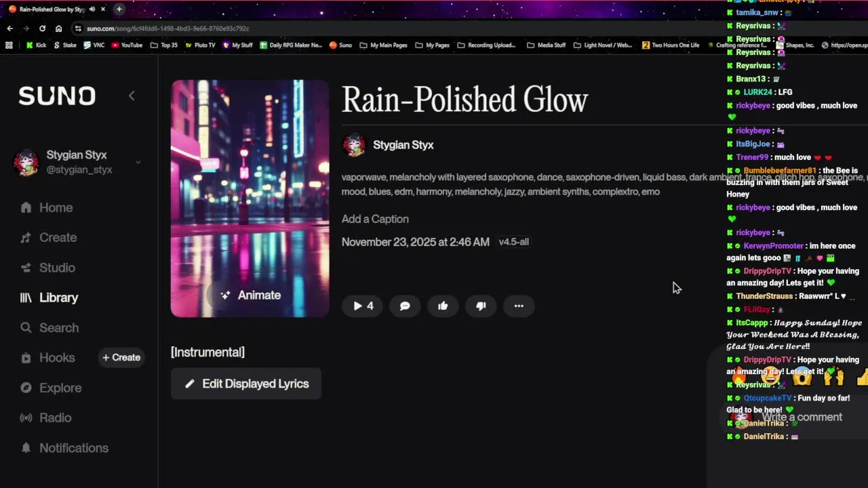Open the My Stuff bookmark

(x=237, y=45)
